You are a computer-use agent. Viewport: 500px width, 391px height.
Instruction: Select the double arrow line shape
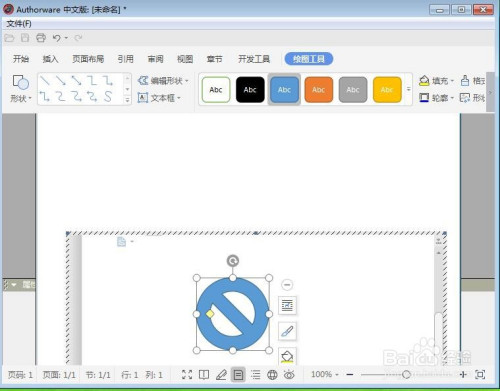tap(76, 80)
